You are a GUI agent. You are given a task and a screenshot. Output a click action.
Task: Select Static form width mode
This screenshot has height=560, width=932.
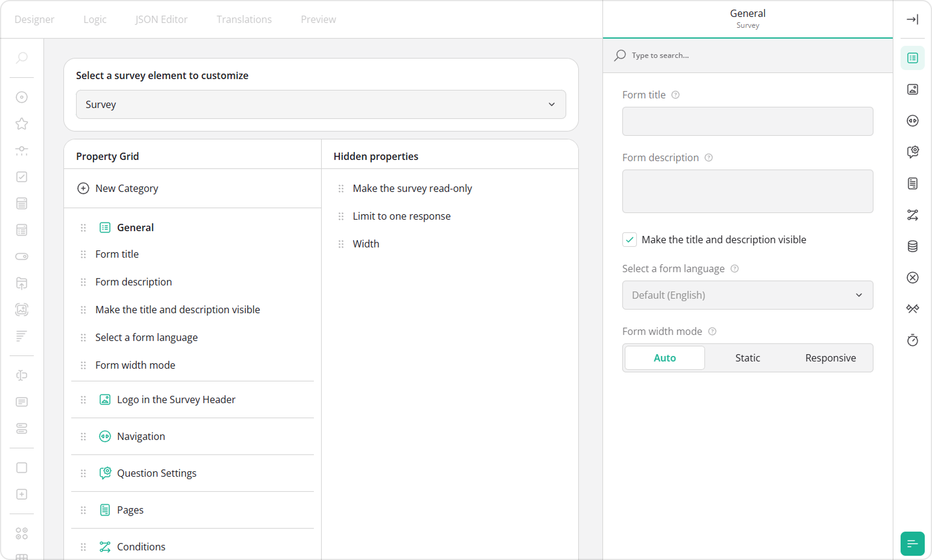pos(747,357)
